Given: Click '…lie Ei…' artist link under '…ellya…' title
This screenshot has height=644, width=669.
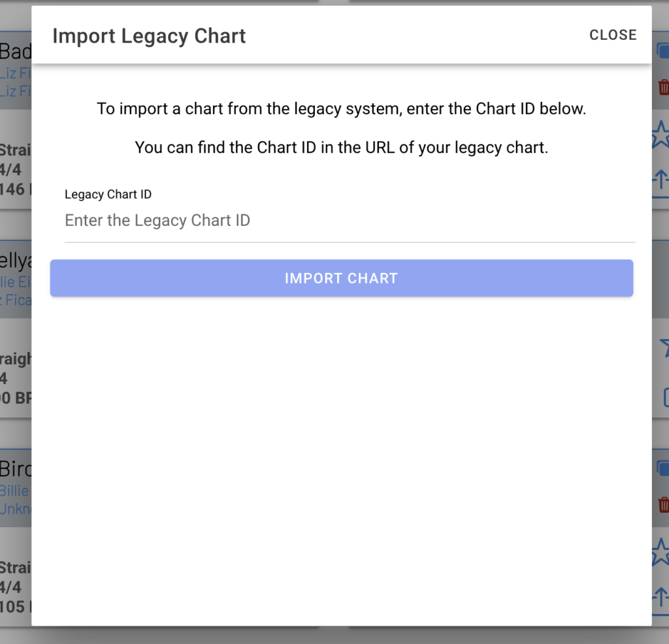Looking at the screenshot, I should point(16,282).
